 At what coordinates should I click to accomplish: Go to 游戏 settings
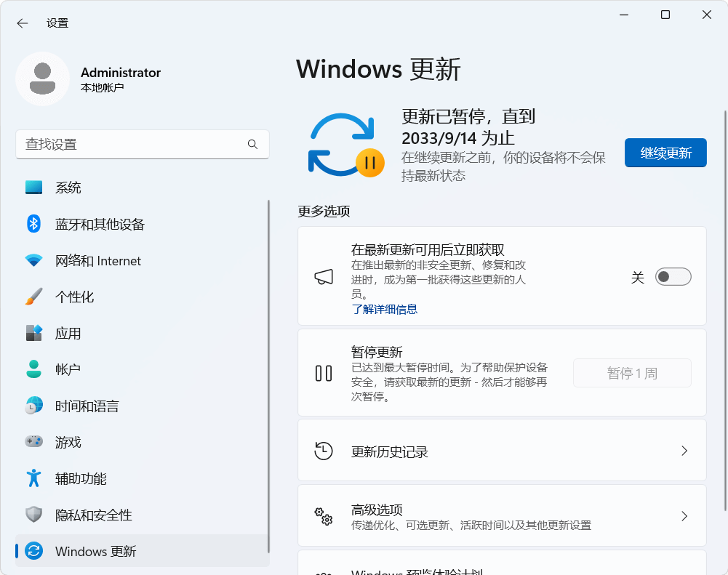point(142,442)
